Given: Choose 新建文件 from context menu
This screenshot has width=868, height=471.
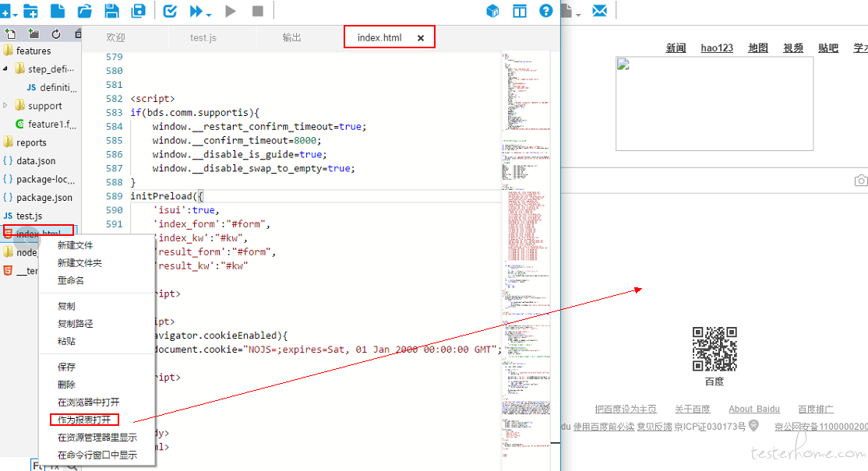Looking at the screenshot, I should click(76, 245).
